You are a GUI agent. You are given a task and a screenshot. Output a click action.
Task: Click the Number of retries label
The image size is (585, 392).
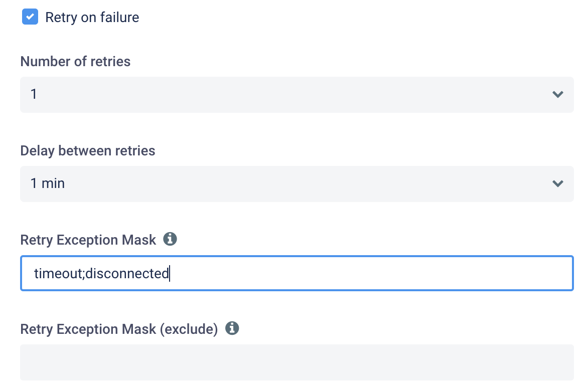75,62
